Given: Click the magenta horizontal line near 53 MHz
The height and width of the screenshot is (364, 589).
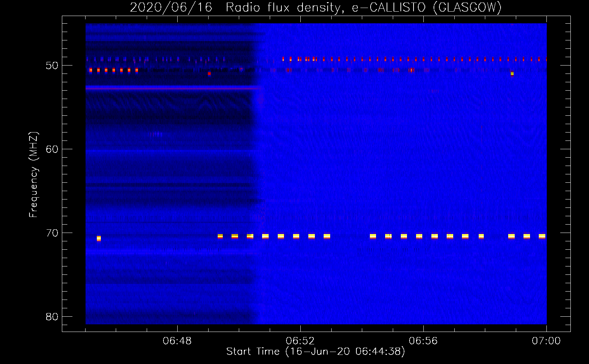Looking at the screenshot, I should pyautogui.click(x=174, y=88).
